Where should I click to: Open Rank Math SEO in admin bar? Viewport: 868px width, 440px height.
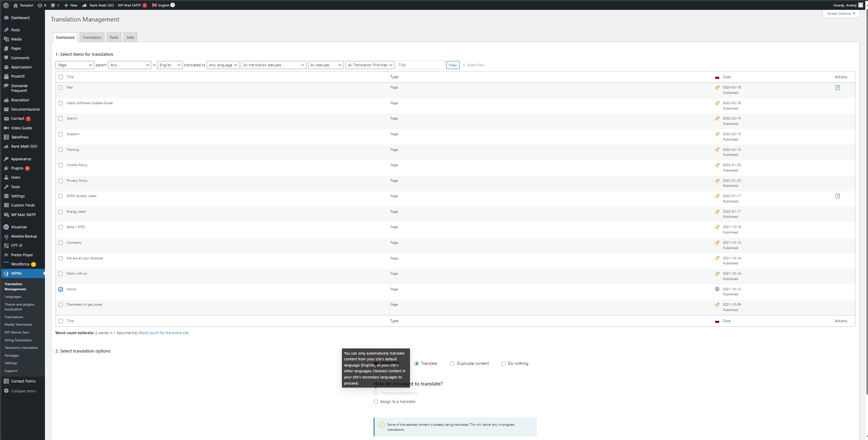pos(98,5)
